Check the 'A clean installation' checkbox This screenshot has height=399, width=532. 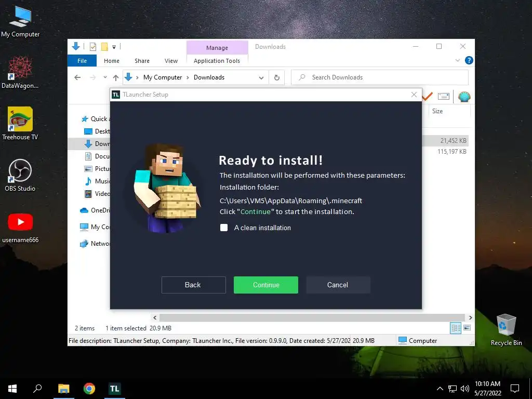[x=224, y=228]
